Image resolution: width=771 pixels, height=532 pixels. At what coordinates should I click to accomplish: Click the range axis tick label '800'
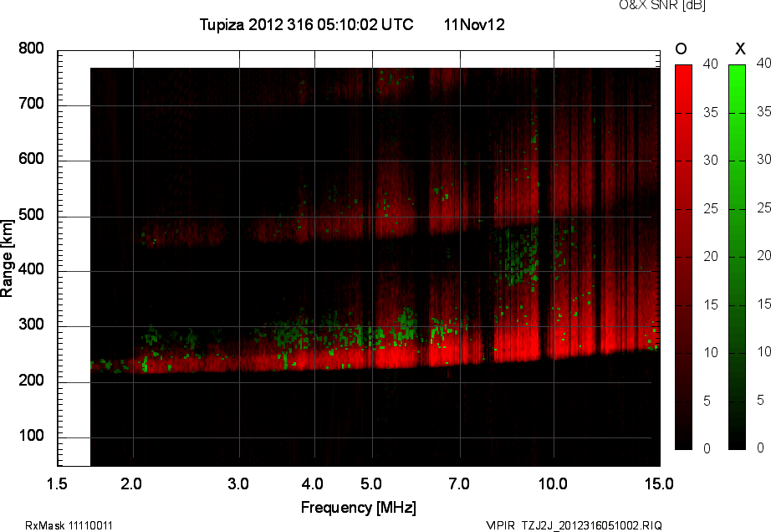31,49
